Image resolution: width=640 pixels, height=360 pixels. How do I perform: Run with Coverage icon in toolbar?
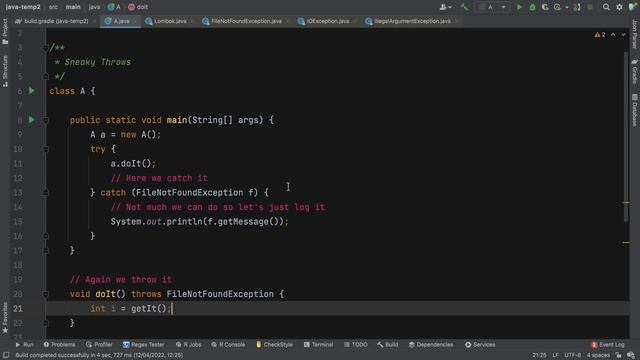[x=545, y=7]
